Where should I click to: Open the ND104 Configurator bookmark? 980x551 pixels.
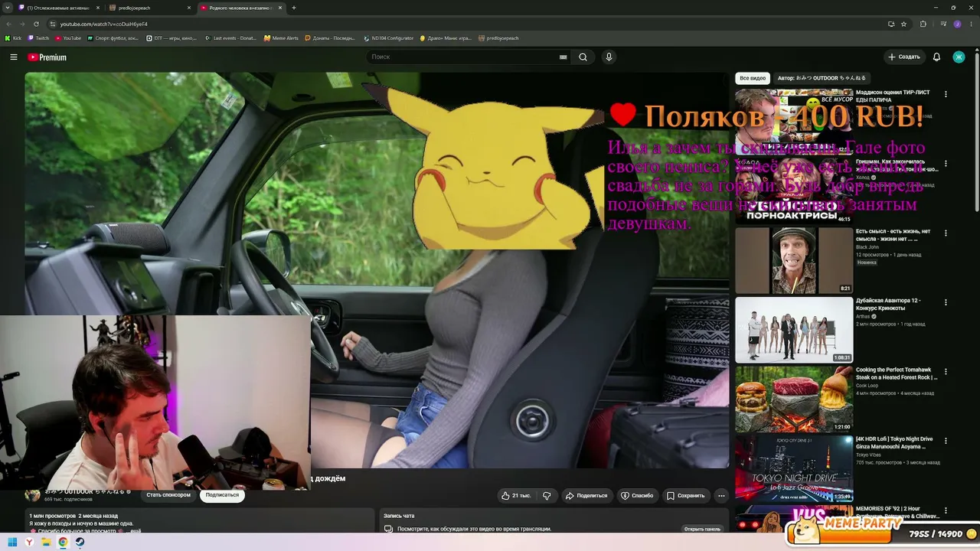click(389, 38)
